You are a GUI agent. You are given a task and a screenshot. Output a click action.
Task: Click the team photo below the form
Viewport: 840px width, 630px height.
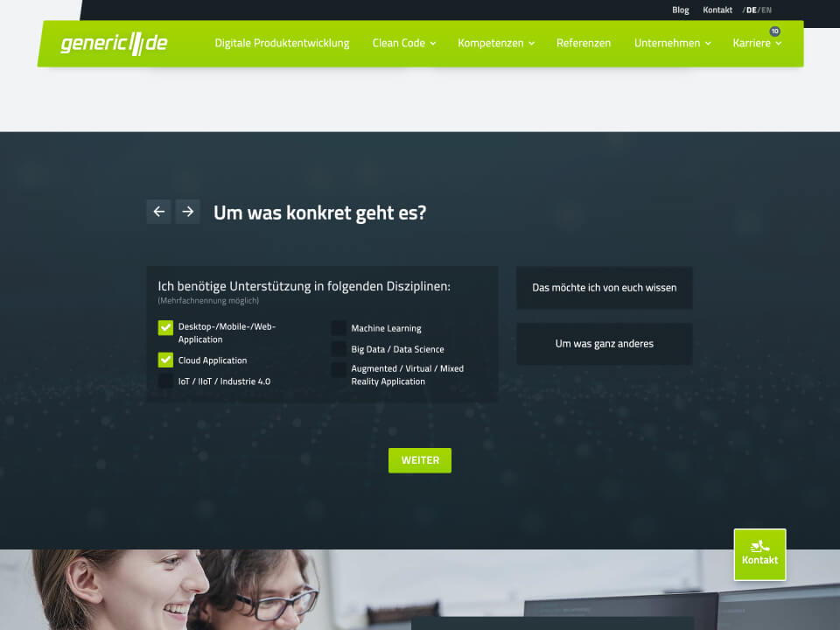pyautogui.click(x=420, y=589)
